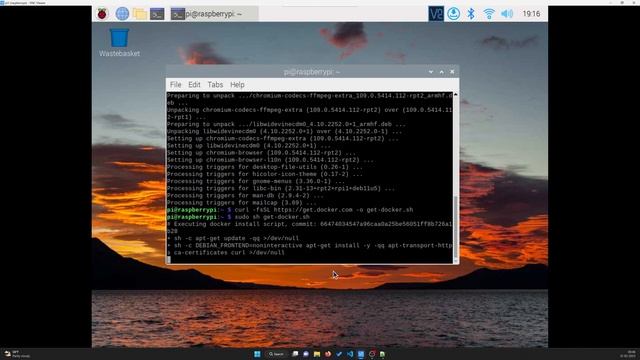Open the blue checkmark To Do taskbar icon
Image resolution: width=640 pixels, height=360 pixels.
click(339, 354)
